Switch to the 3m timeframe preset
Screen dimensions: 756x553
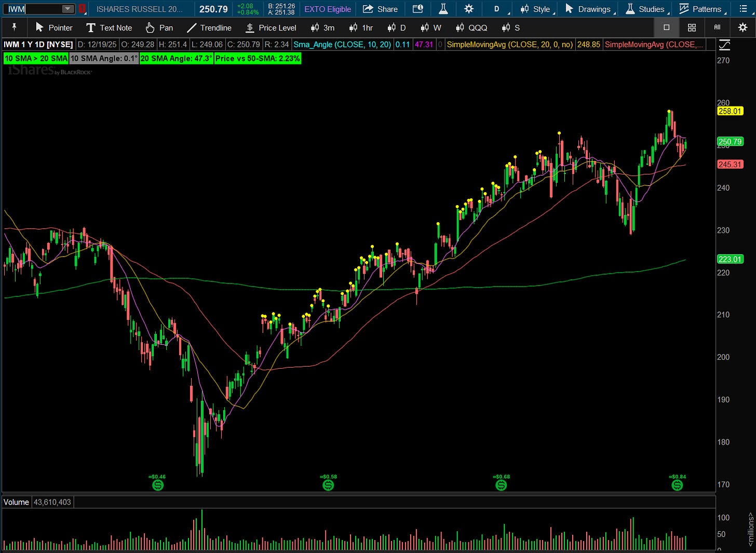(x=322, y=28)
